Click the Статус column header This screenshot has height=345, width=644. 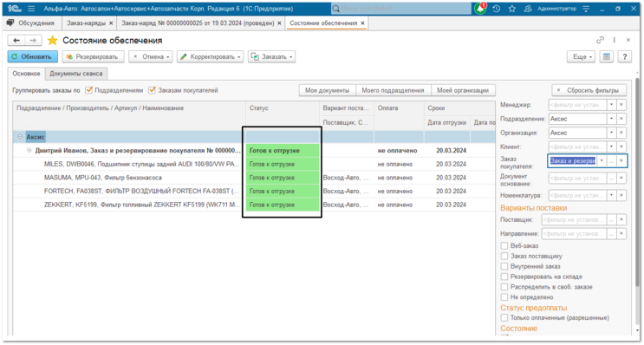click(283, 108)
